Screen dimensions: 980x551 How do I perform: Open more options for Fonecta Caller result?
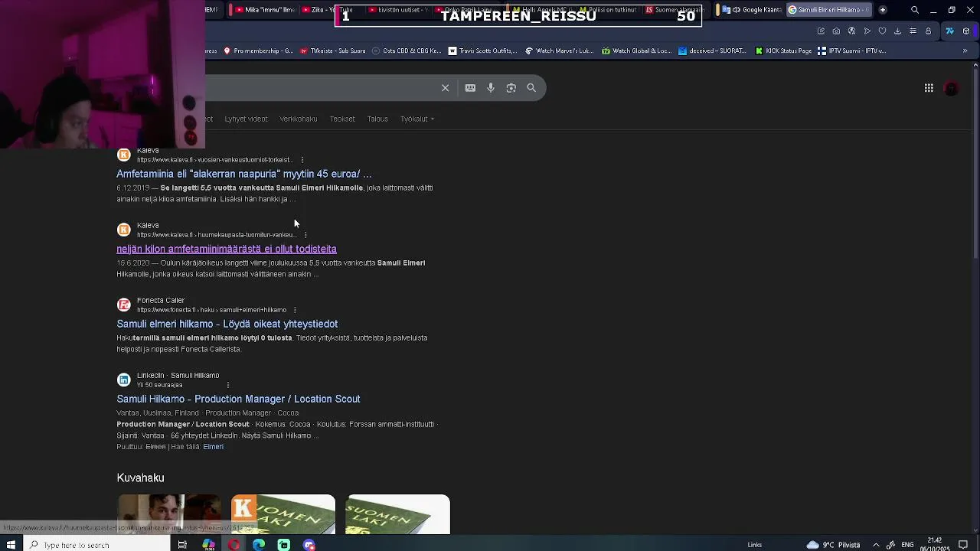pyautogui.click(x=295, y=310)
